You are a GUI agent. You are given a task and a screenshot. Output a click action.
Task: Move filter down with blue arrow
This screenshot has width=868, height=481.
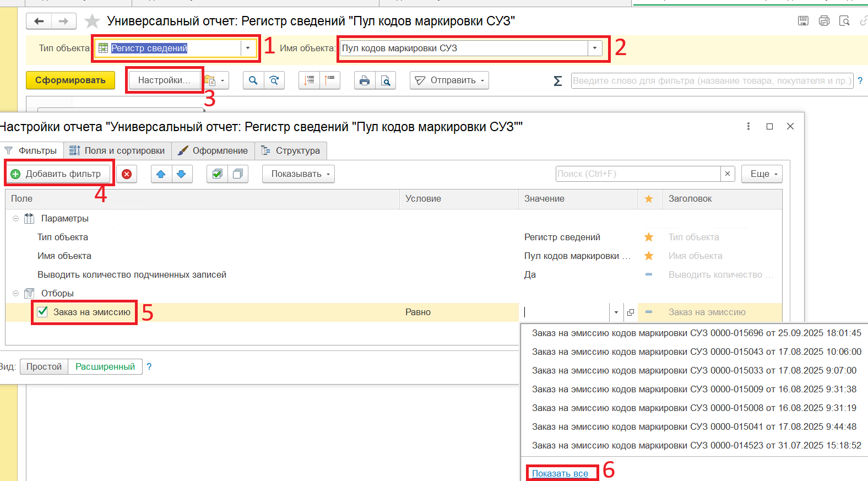(x=181, y=174)
